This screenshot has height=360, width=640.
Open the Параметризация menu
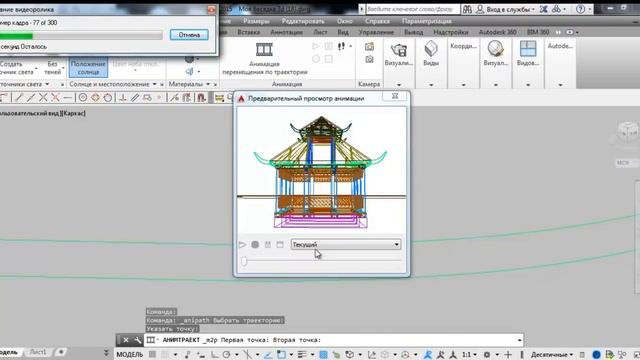tap(427, 21)
